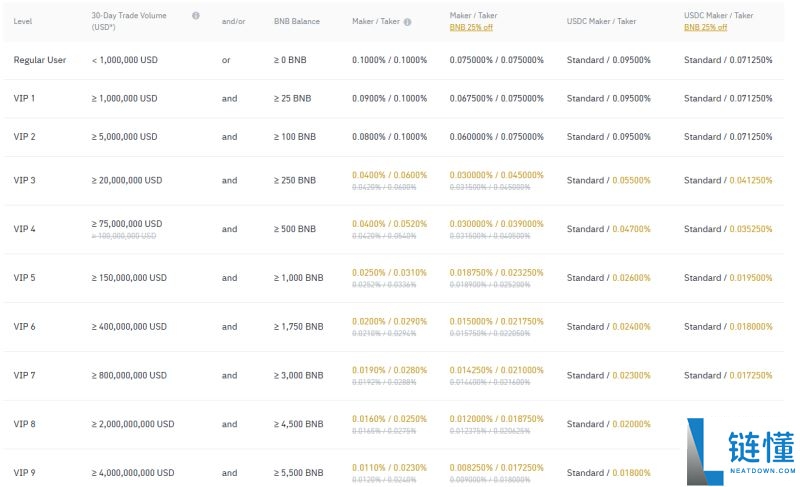Click the info icon next to Maker / Taker header
800x487 pixels.
coord(407,22)
